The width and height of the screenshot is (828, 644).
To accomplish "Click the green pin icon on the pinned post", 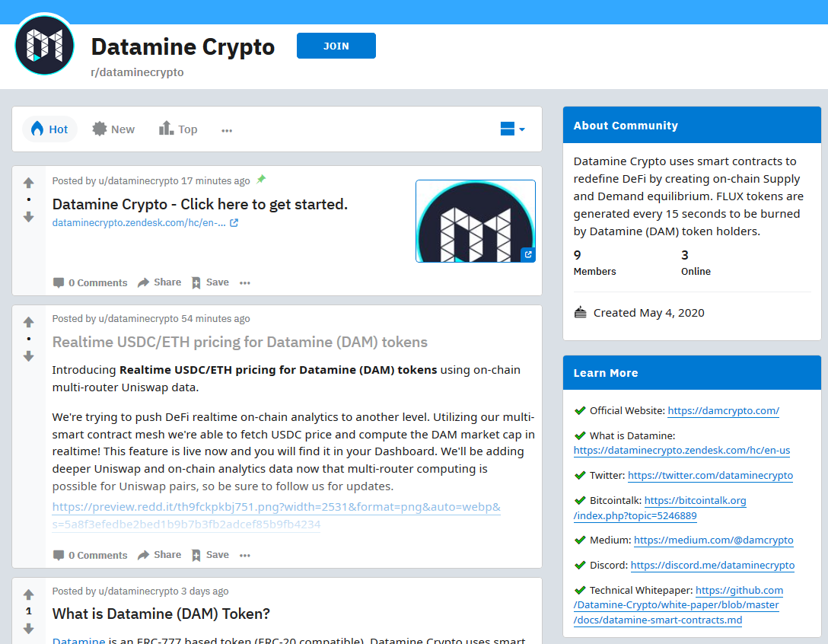I will tap(261, 180).
